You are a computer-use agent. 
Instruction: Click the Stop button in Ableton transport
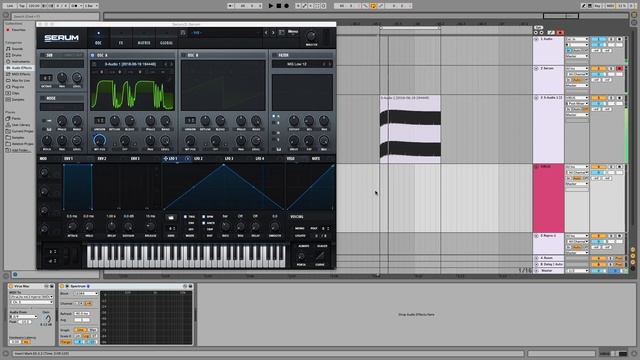[x=279, y=6]
